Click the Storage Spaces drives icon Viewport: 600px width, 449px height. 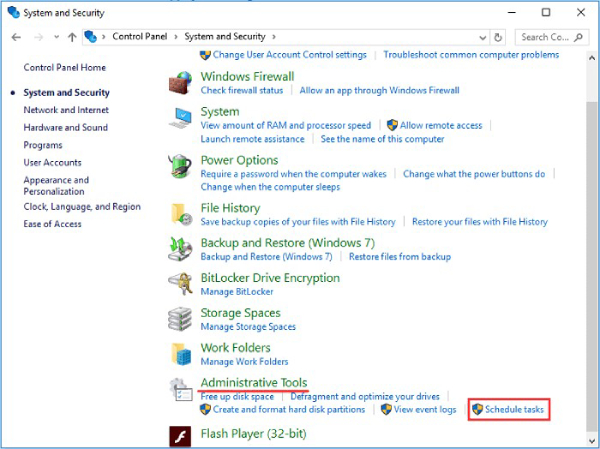181,318
